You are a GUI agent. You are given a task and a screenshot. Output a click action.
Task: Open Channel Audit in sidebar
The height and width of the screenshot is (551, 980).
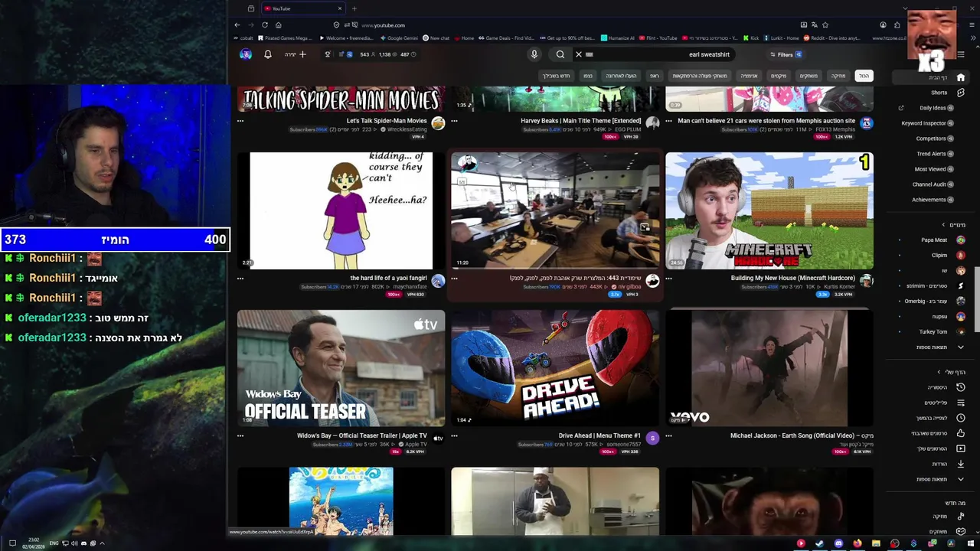pos(933,184)
